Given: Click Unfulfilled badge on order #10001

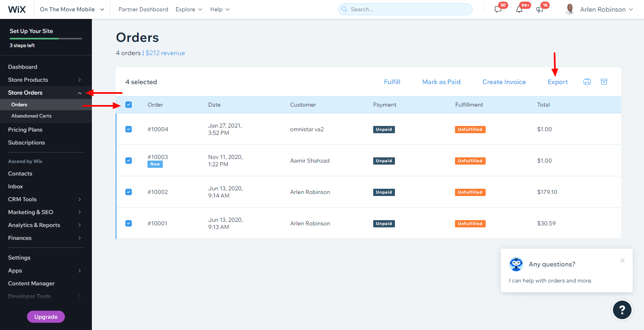Looking at the screenshot, I should [470, 224].
